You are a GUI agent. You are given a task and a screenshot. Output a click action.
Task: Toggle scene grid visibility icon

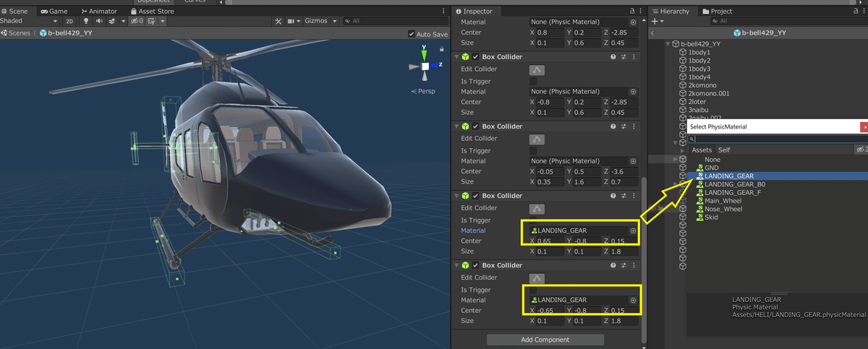coord(151,21)
